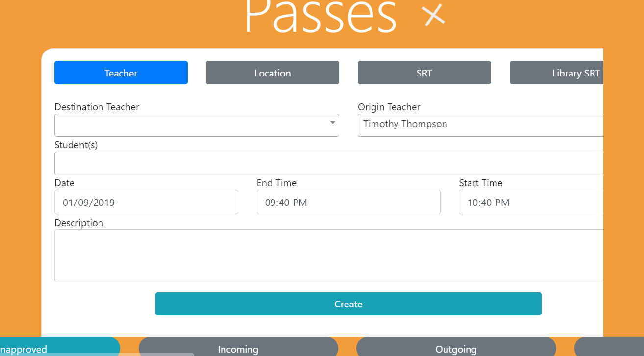This screenshot has width=644, height=356.
Task: Show Outgoing passes
Action: click(456, 347)
